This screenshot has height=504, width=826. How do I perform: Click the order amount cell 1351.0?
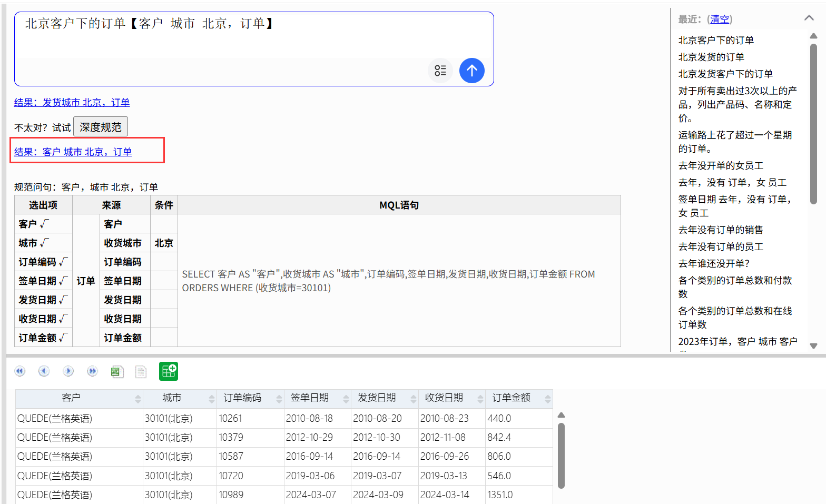(519, 495)
